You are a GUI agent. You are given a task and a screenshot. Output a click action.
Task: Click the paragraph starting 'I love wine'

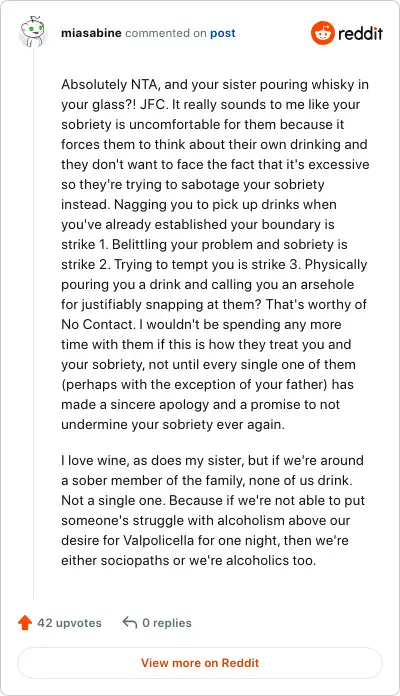point(213,510)
